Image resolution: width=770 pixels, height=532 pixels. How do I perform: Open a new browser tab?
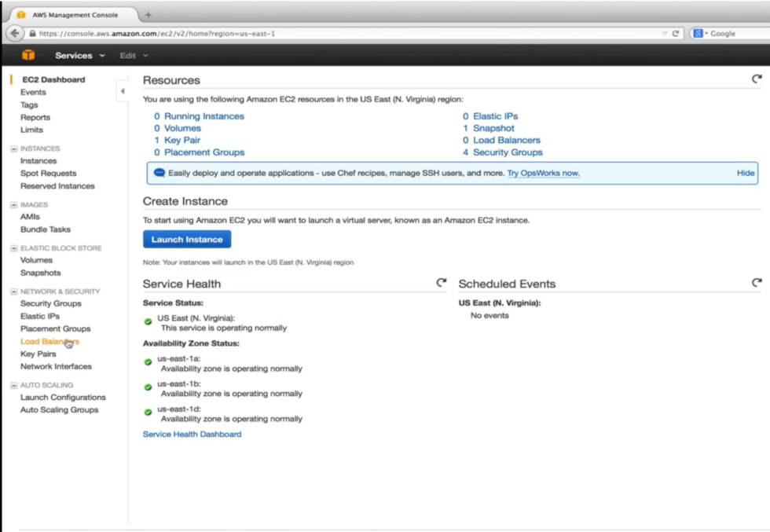148,15
